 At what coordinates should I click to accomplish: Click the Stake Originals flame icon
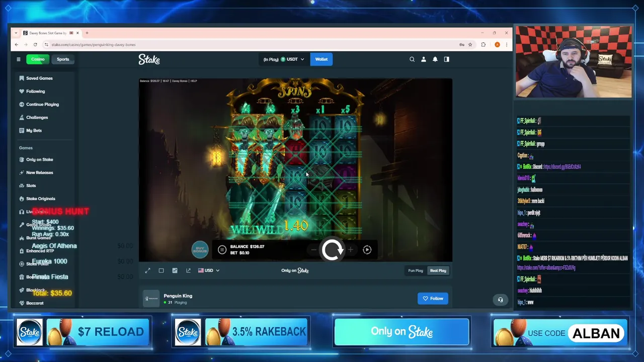pyautogui.click(x=22, y=199)
